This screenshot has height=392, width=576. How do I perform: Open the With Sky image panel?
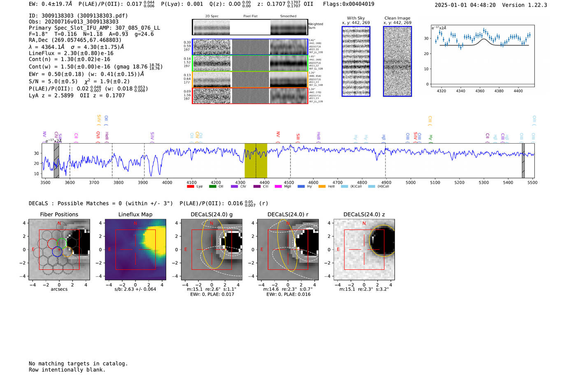355,61
